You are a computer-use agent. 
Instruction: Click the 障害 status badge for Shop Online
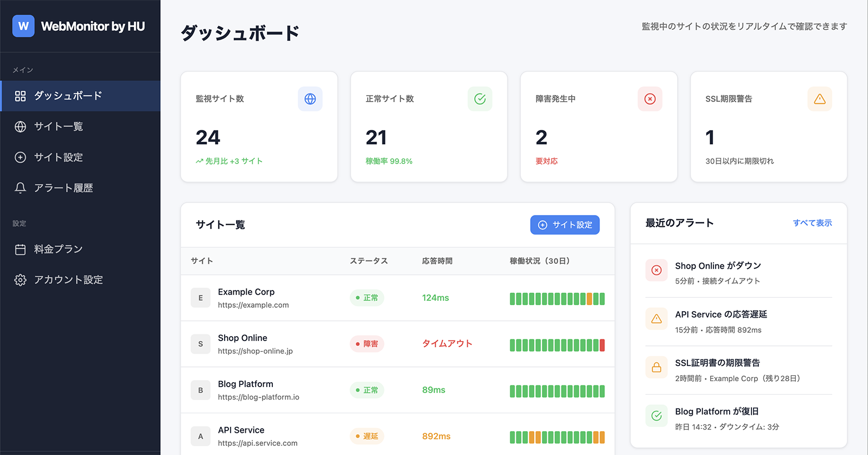pyautogui.click(x=367, y=344)
